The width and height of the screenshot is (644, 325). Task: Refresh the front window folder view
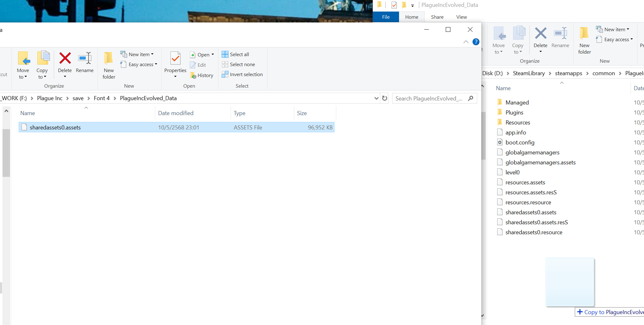pos(385,98)
